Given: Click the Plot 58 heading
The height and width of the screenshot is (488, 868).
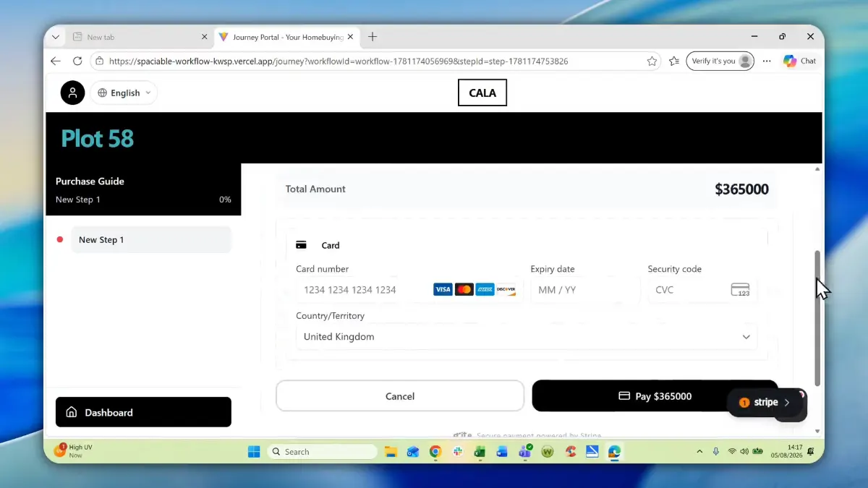Looking at the screenshot, I should click(x=98, y=138).
